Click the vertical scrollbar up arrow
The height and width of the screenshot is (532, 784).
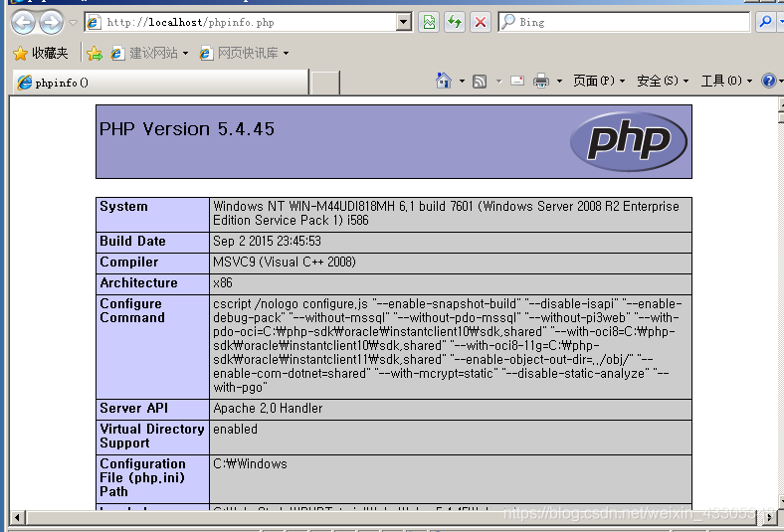click(x=781, y=105)
